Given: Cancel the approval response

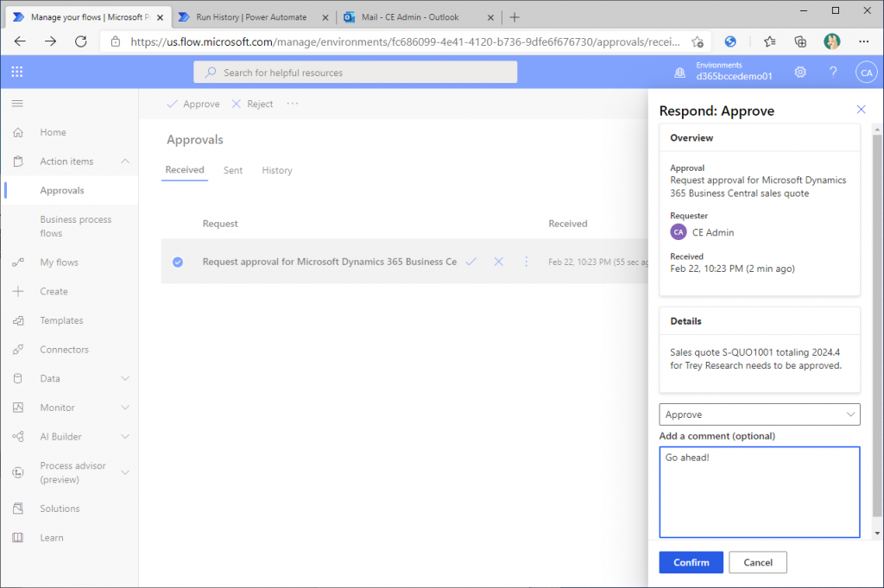Looking at the screenshot, I should [758, 562].
